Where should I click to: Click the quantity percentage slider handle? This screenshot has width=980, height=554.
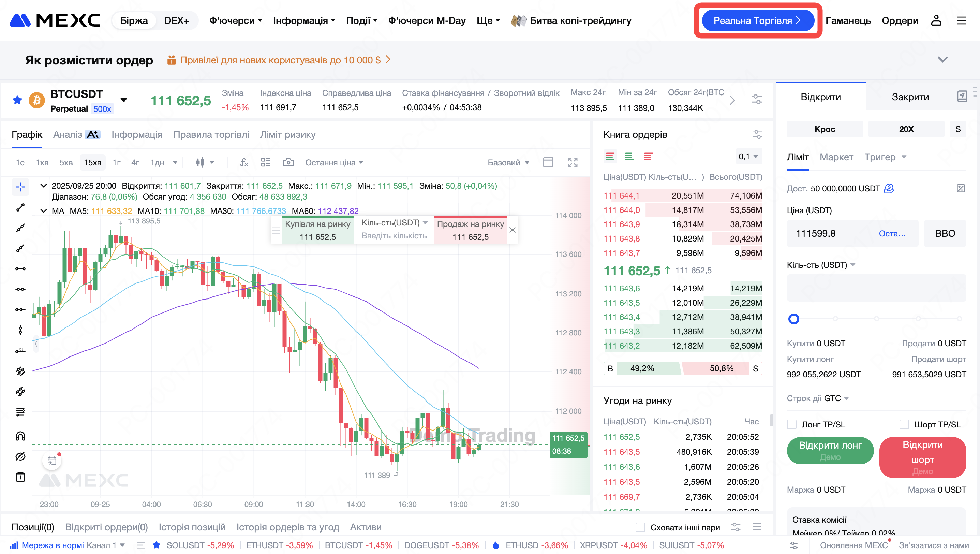[x=793, y=319]
